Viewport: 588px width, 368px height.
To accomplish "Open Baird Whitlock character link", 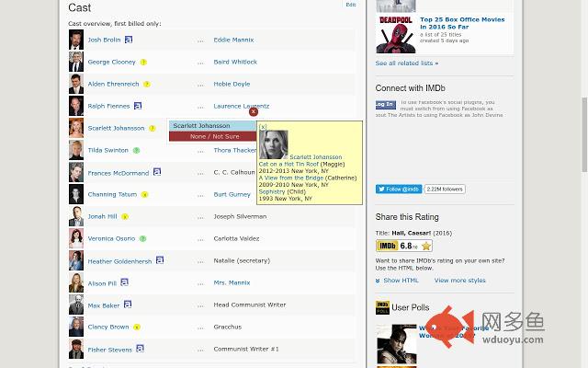I will click(235, 62).
